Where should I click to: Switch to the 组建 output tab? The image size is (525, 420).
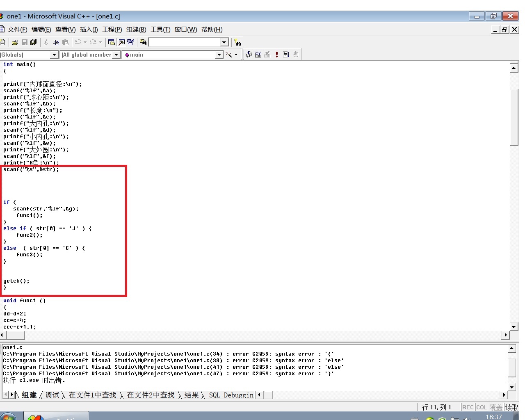tap(29, 395)
